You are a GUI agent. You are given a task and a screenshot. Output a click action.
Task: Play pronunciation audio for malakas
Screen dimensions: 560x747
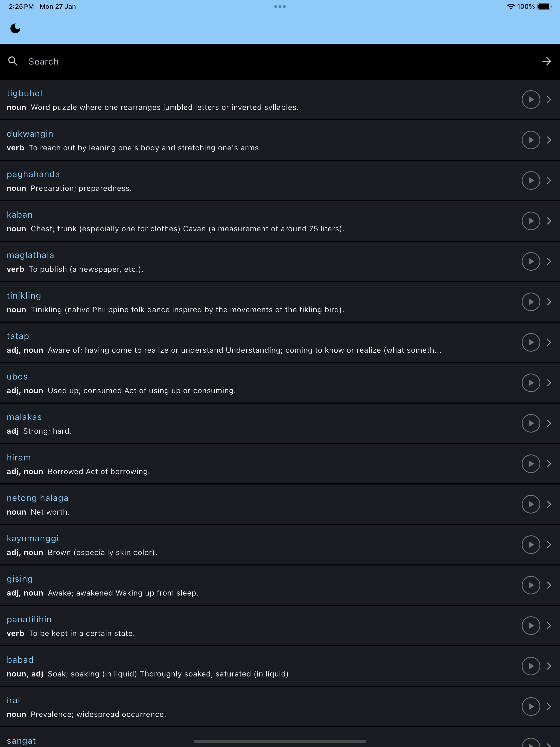(531, 423)
